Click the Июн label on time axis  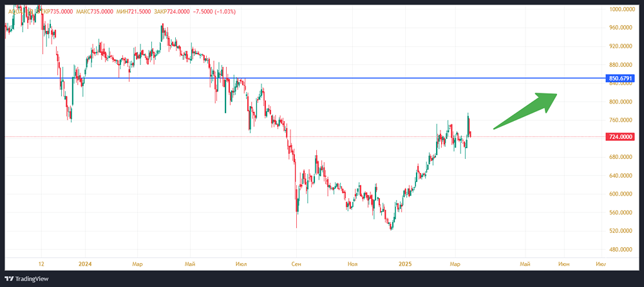(564, 264)
